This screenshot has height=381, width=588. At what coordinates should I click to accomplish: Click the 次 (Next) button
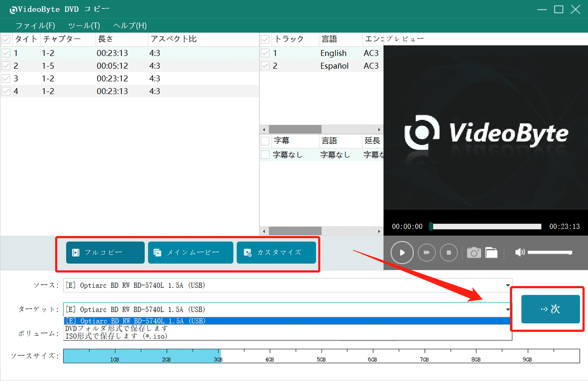click(x=551, y=309)
